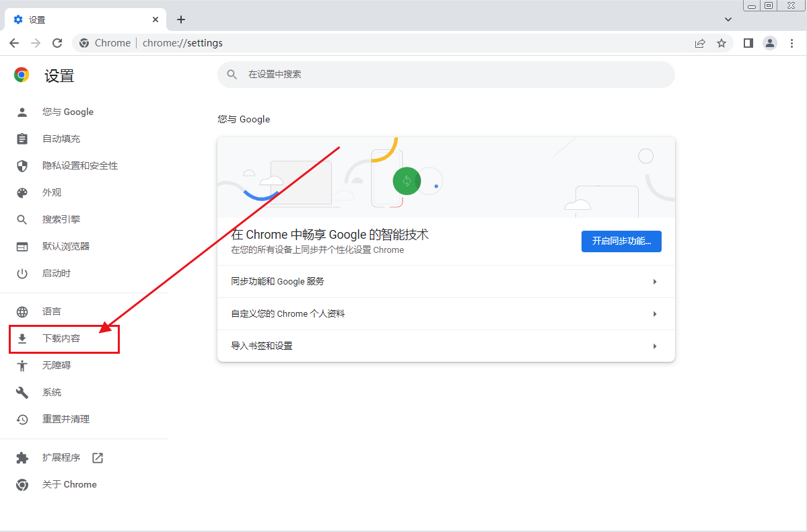Click the Chrome logo beside 设置 title
This screenshot has height=532, width=807.
click(22, 75)
